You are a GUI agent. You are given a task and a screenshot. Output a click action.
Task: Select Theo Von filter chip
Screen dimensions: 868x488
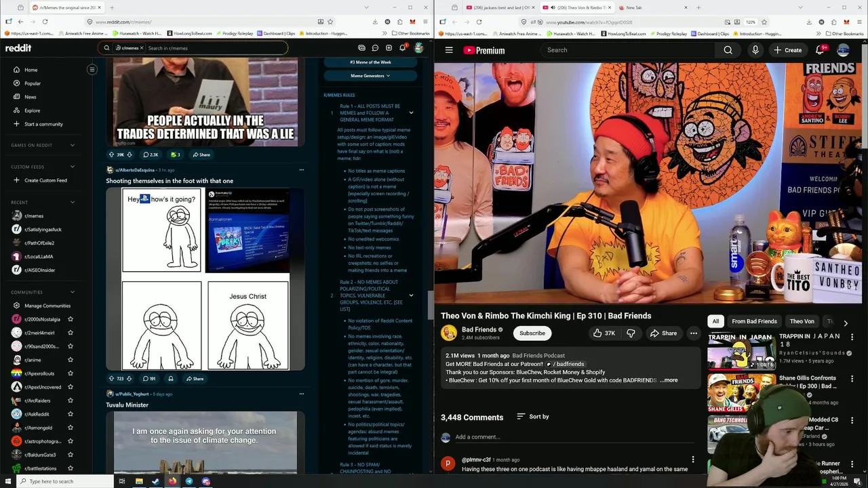(802, 321)
